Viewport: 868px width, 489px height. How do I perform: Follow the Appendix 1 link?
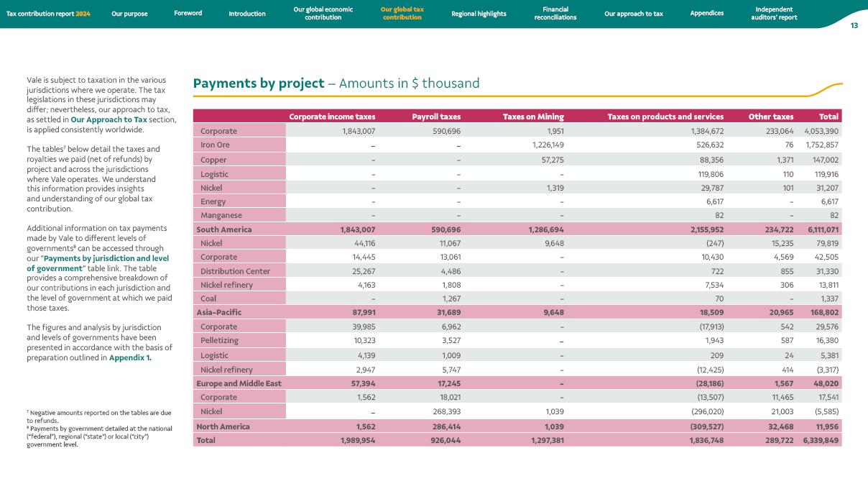coord(130,357)
